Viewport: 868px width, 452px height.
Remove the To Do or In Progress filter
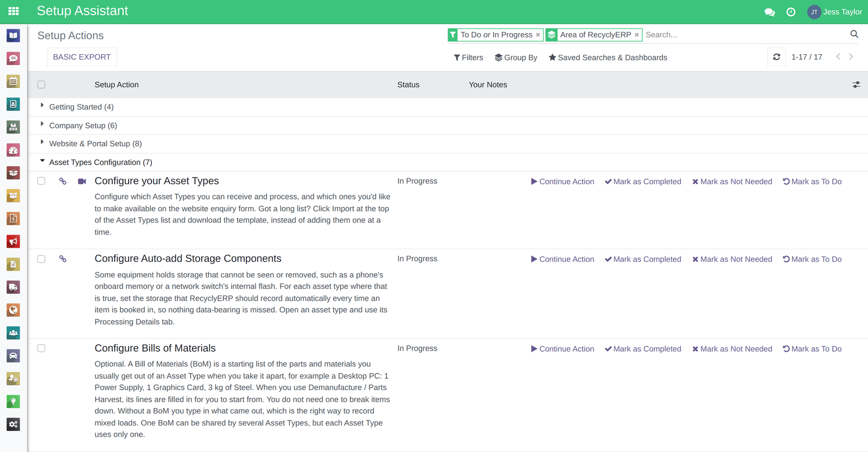coord(538,35)
